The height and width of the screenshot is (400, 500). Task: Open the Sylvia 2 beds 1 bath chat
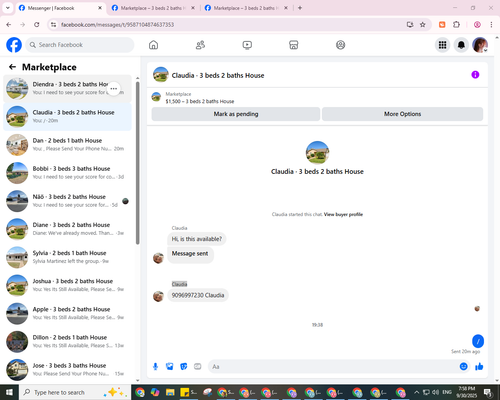tap(67, 257)
